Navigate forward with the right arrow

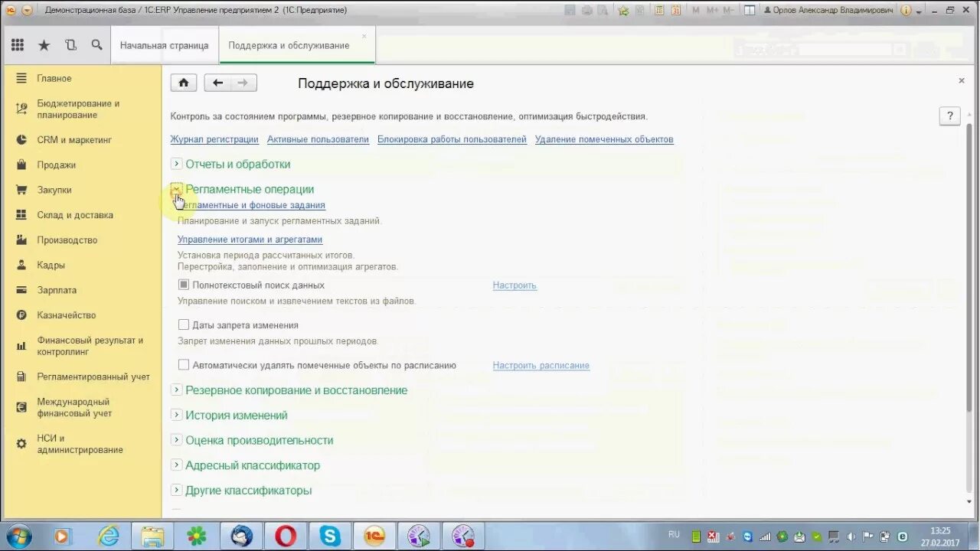click(x=243, y=83)
